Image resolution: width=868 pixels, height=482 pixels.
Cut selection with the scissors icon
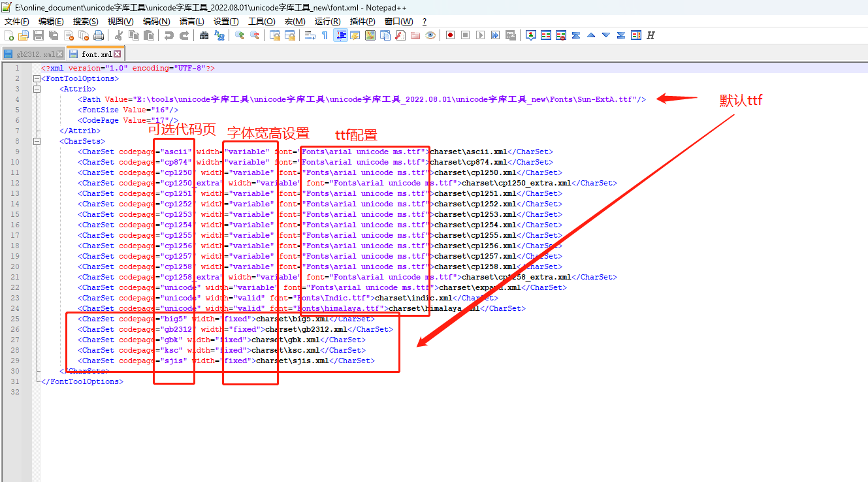119,35
